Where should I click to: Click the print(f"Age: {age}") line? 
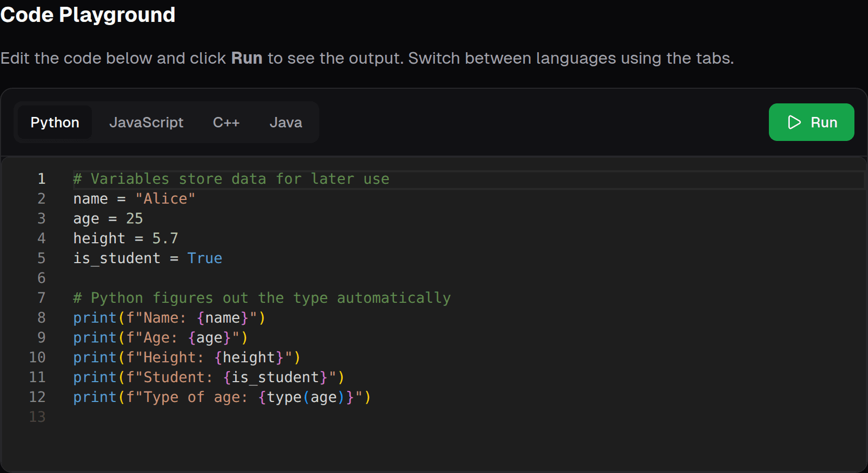[161, 338]
